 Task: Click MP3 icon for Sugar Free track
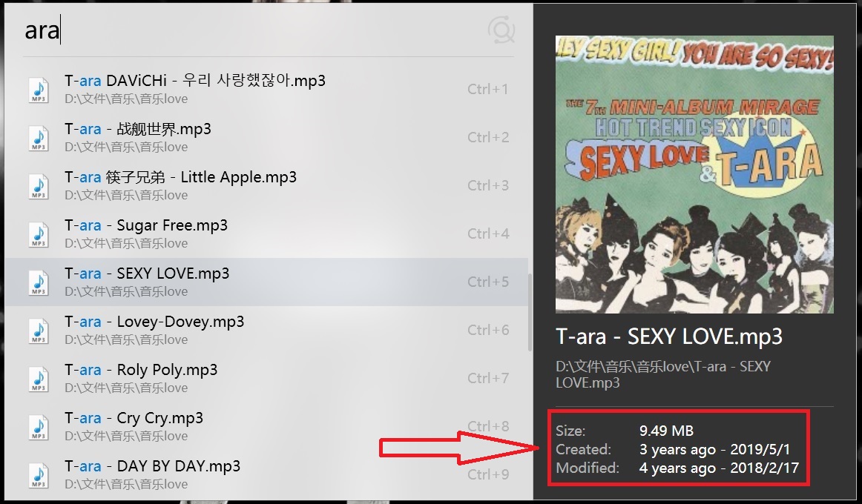click(x=39, y=234)
